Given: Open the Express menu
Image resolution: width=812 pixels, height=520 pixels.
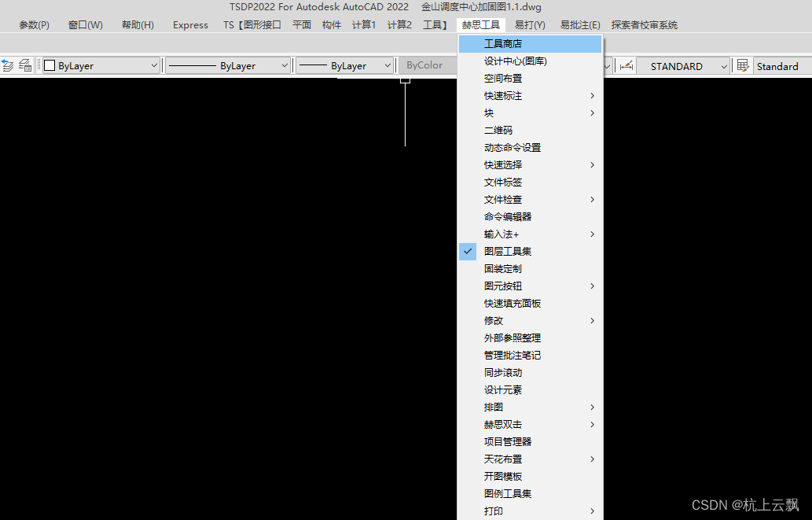Looking at the screenshot, I should click(190, 25).
